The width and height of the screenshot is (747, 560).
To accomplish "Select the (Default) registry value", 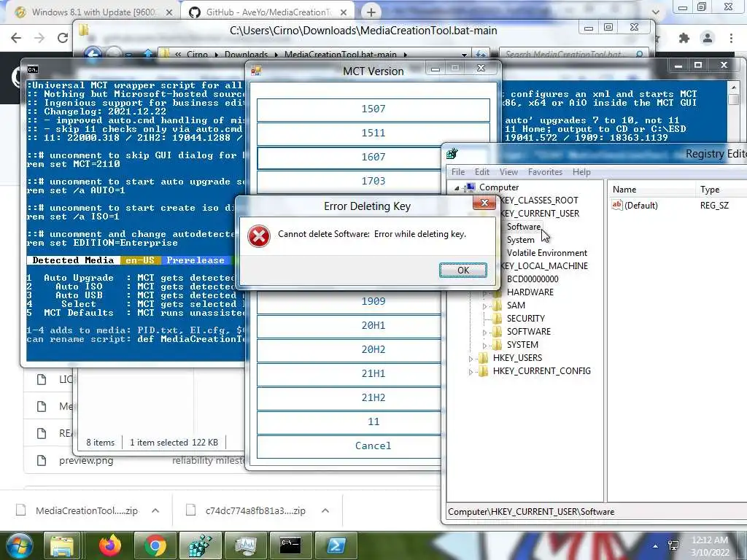I will pos(640,205).
